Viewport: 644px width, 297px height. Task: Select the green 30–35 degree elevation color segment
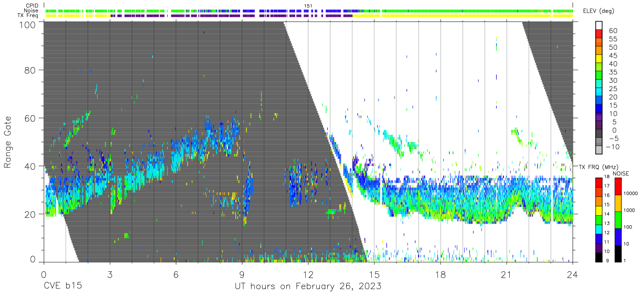[x=599, y=76]
